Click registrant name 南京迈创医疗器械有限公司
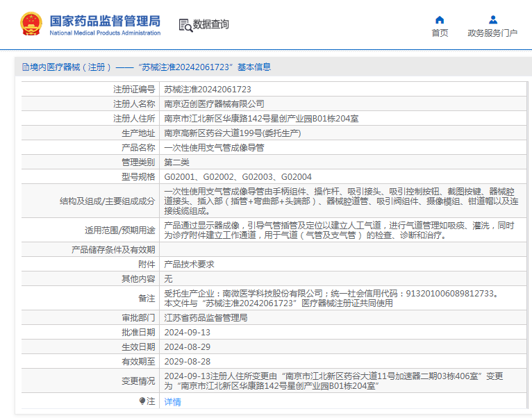532x418 pixels. (214, 103)
